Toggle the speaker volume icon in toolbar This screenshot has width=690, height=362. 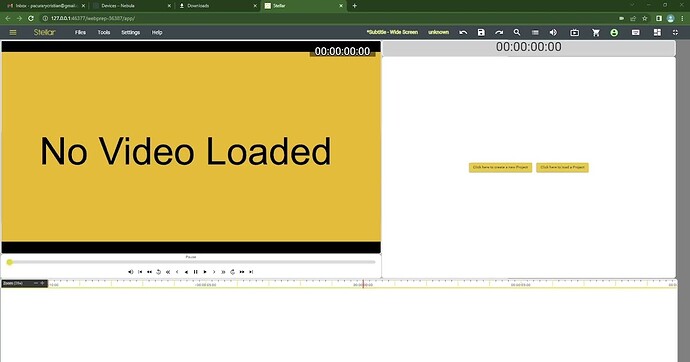click(x=553, y=33)
